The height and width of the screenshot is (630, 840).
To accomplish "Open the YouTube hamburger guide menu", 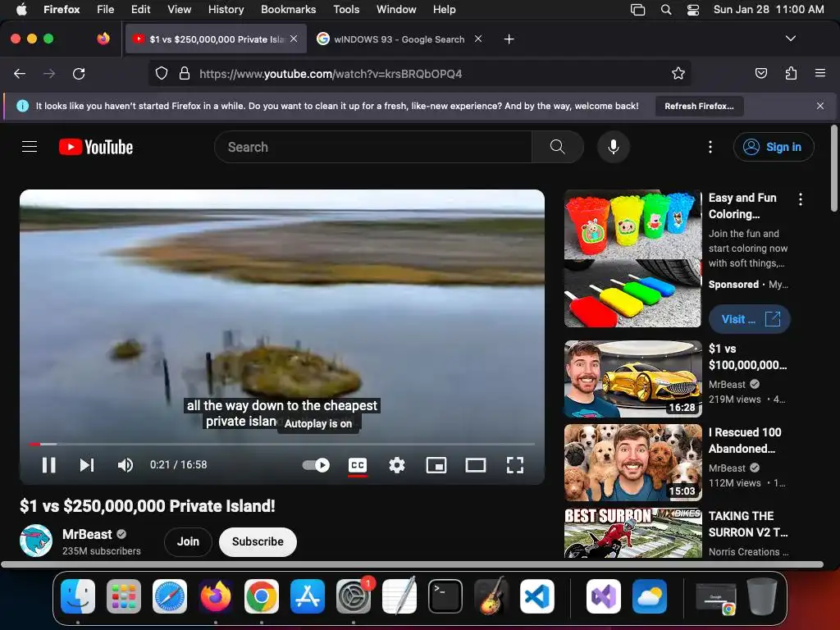I will coord(30,147).
